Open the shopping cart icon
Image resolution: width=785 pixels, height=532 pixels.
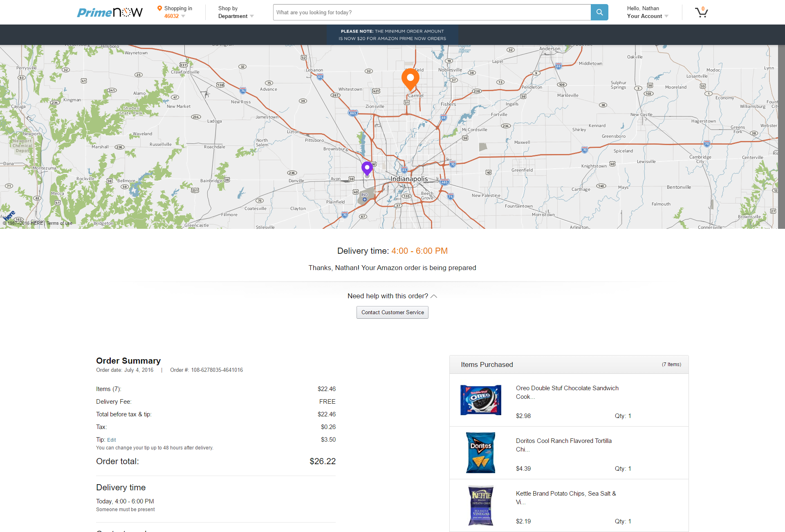(701, 12)
